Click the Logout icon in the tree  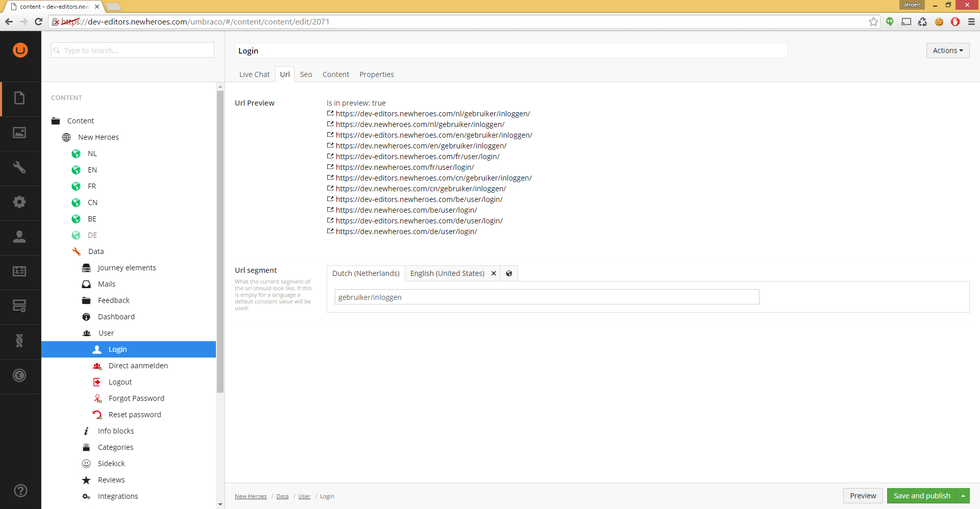(x=97, y=382)
